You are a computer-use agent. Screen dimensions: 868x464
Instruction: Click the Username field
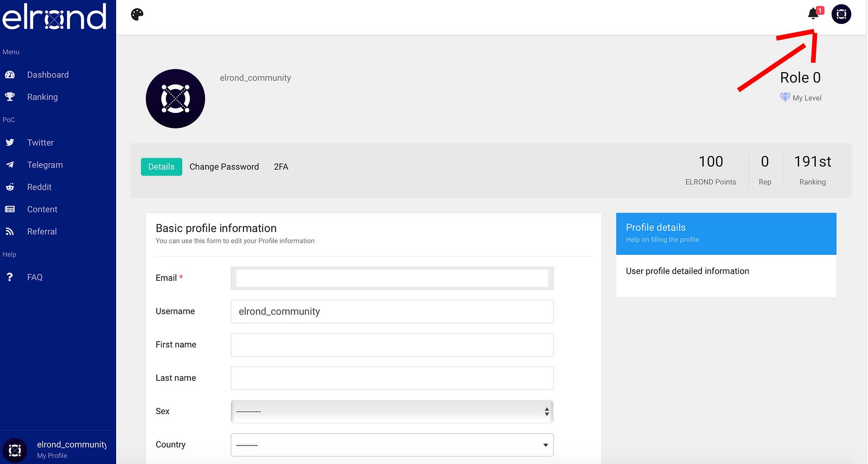coord(392,312)
